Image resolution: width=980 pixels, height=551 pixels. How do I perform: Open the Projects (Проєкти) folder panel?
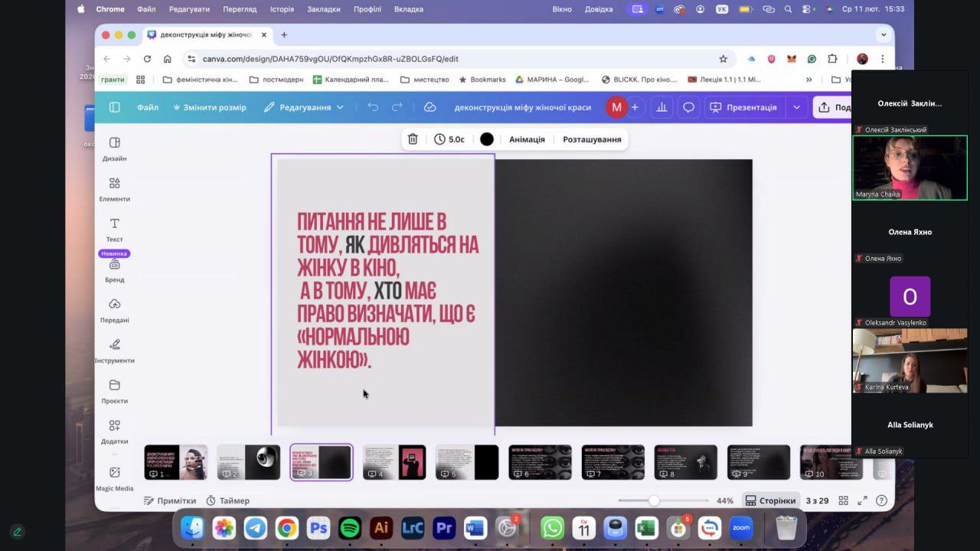(114, 391)
